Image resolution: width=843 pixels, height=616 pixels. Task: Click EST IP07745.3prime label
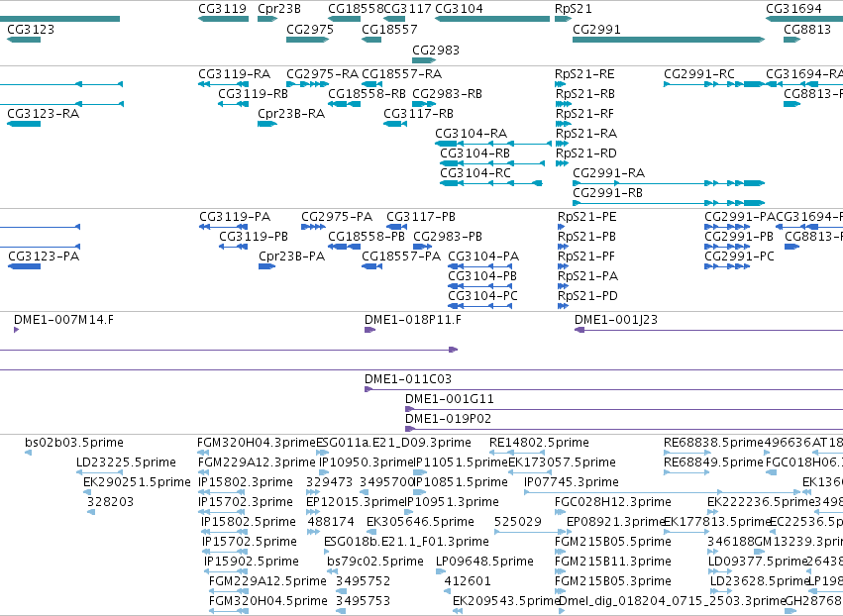tap(571, 482)
